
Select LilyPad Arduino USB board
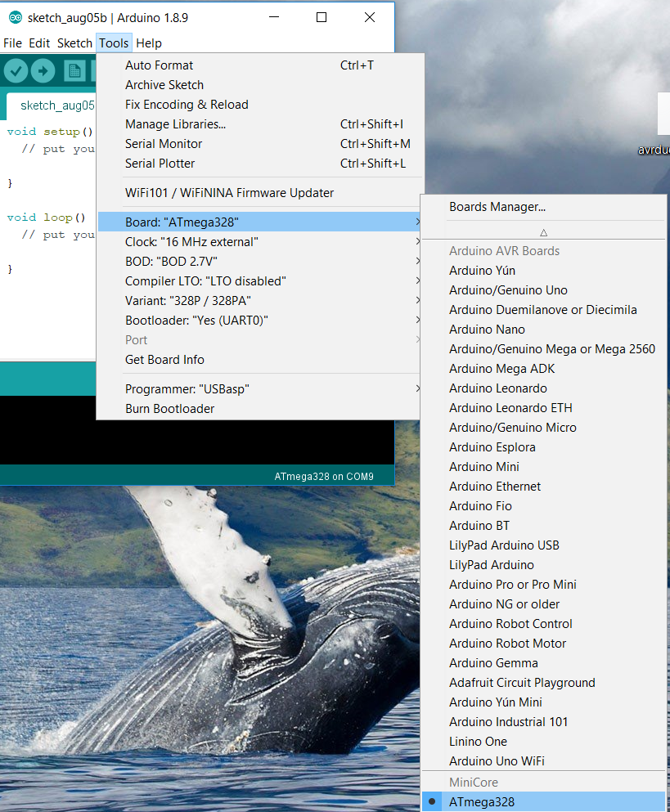543,545
